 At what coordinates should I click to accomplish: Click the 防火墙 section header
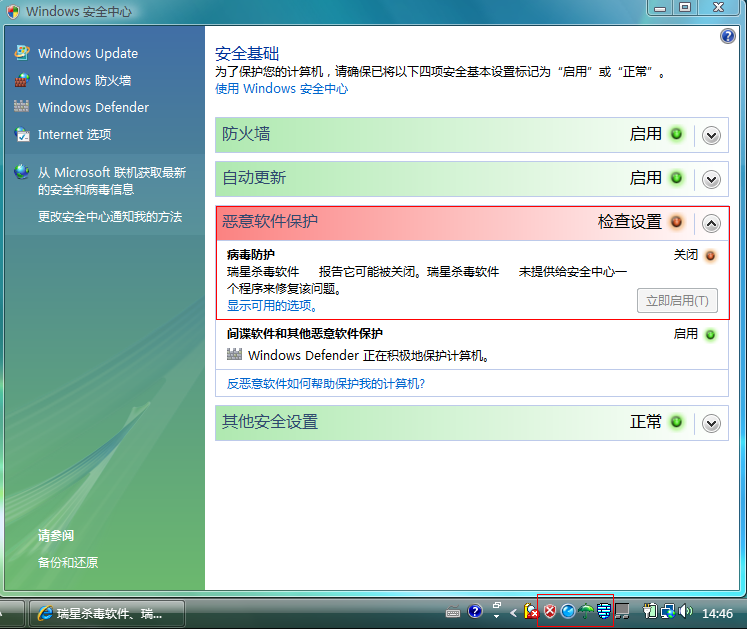click(x=472, y=135)
